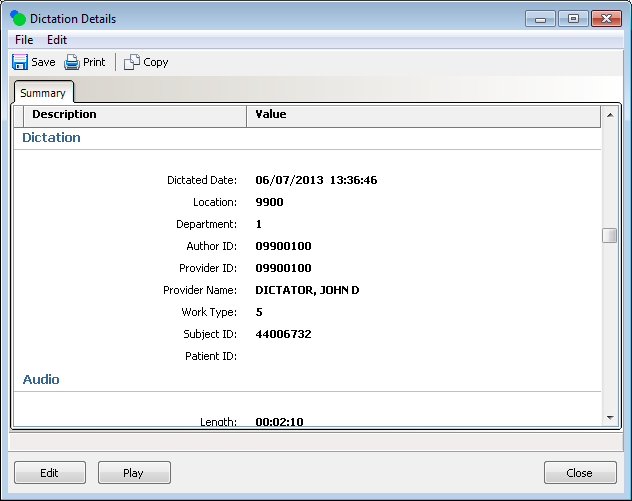
Task: Click the scrollbar up arrow
Action: (609, 116)
